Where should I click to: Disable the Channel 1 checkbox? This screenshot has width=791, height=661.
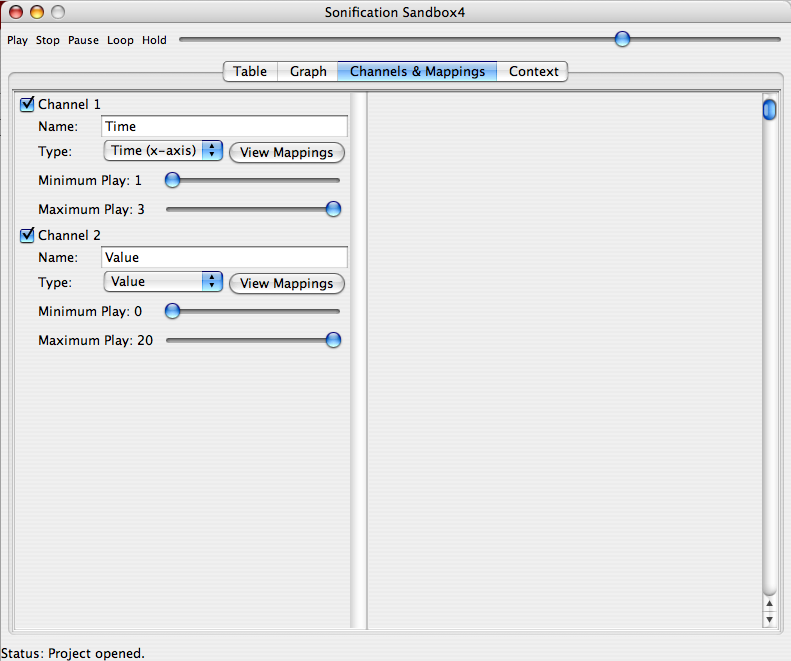[27, 104]
